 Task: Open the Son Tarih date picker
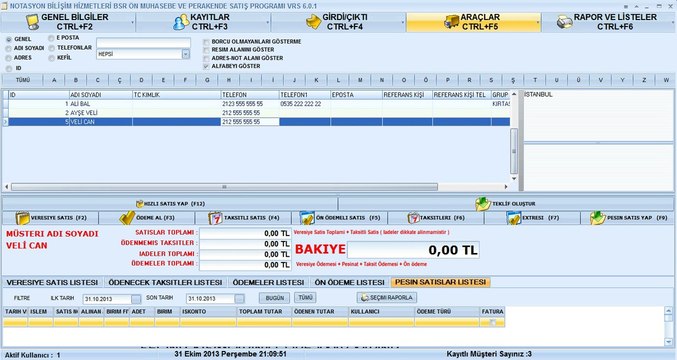(240, 299)
